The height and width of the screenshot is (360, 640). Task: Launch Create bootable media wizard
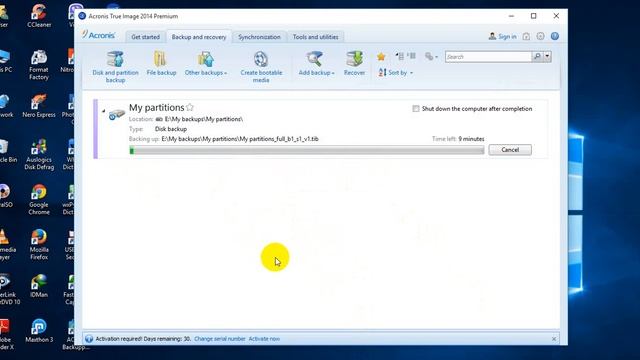point(261,67)
